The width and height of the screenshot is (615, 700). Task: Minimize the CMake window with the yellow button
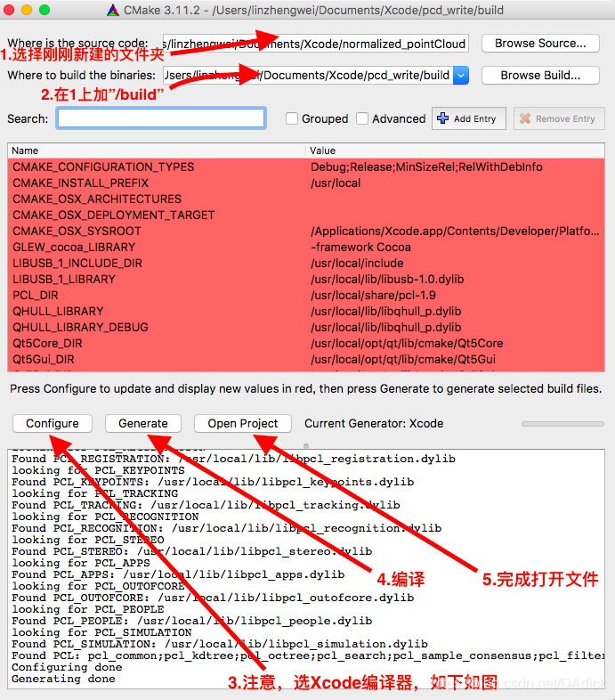pos(27,10)
